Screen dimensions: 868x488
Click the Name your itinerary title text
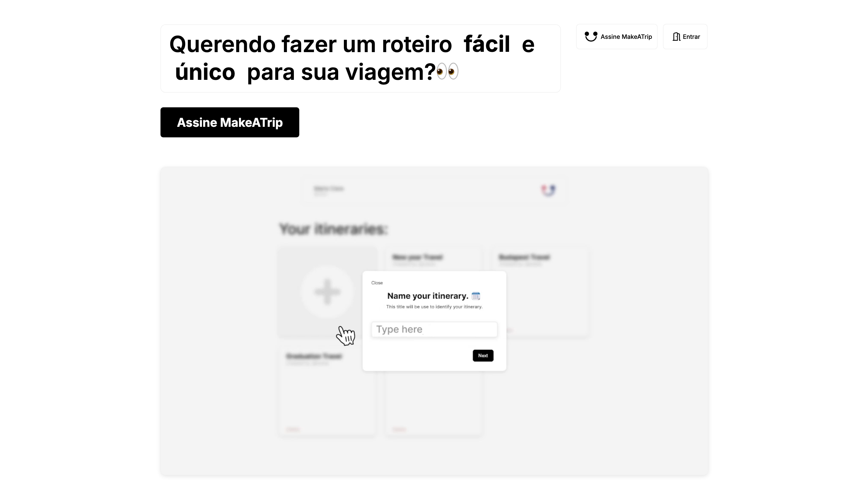428,296
